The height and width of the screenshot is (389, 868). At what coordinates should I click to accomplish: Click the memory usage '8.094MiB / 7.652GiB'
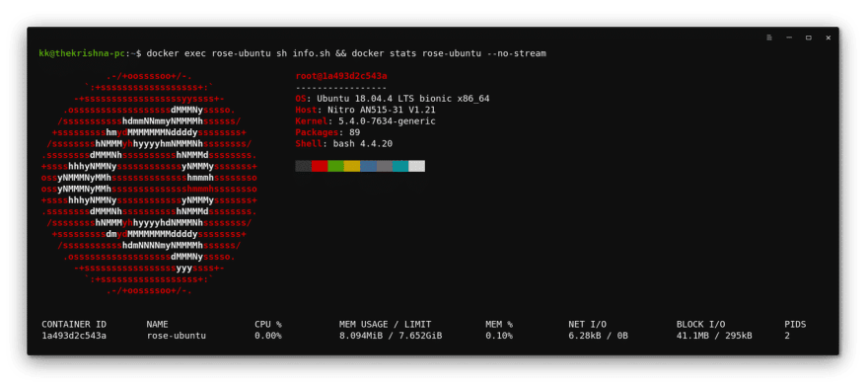[x=391, y=336]
